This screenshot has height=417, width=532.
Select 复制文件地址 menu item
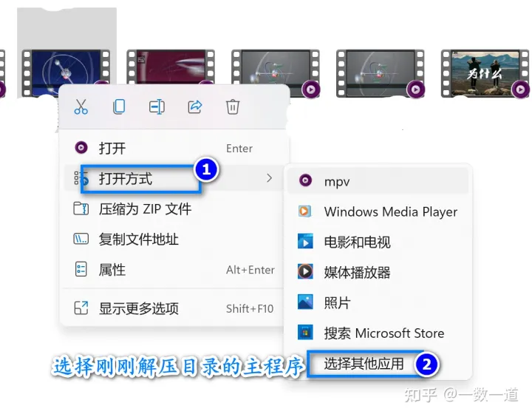[174, 239]
